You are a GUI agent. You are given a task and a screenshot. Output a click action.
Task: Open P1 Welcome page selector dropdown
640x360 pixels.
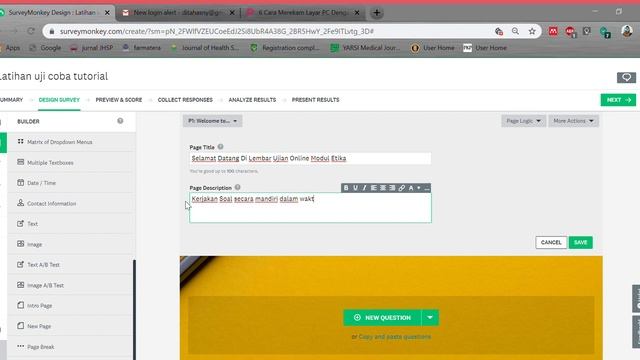(212, 121)
